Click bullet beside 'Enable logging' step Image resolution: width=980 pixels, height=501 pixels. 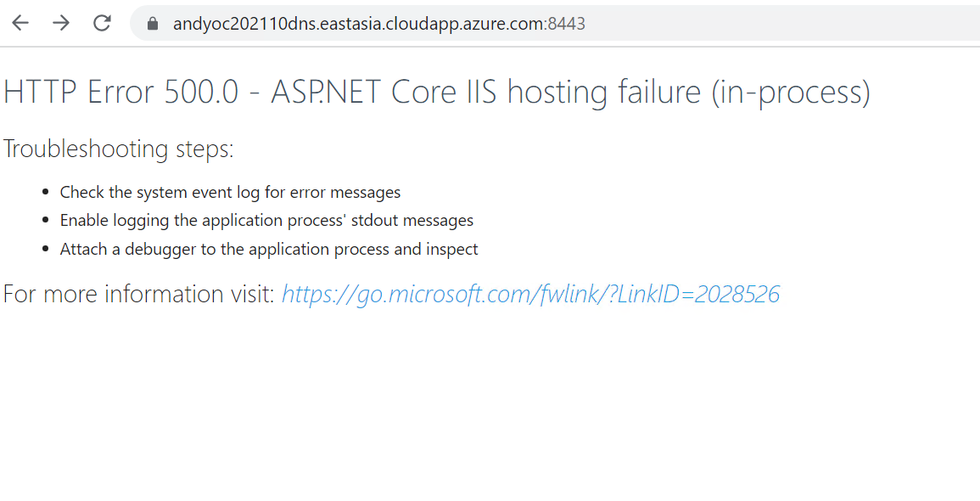pos(45,221)
